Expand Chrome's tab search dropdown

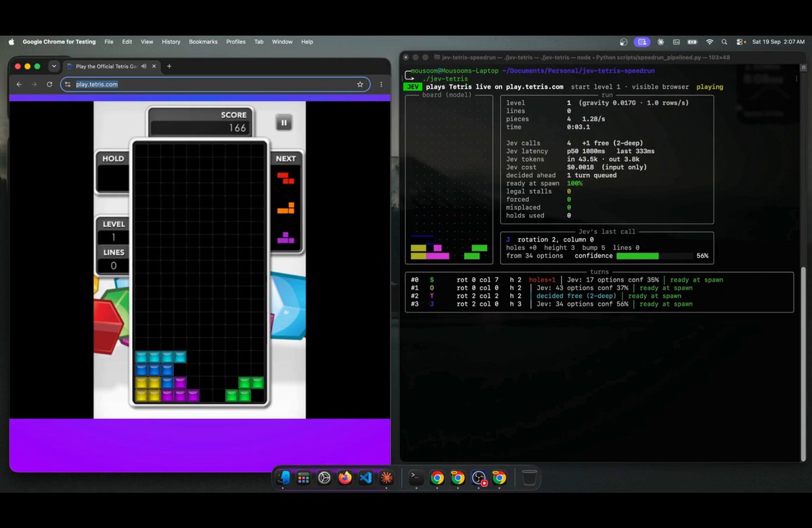(x=54, y=66)
